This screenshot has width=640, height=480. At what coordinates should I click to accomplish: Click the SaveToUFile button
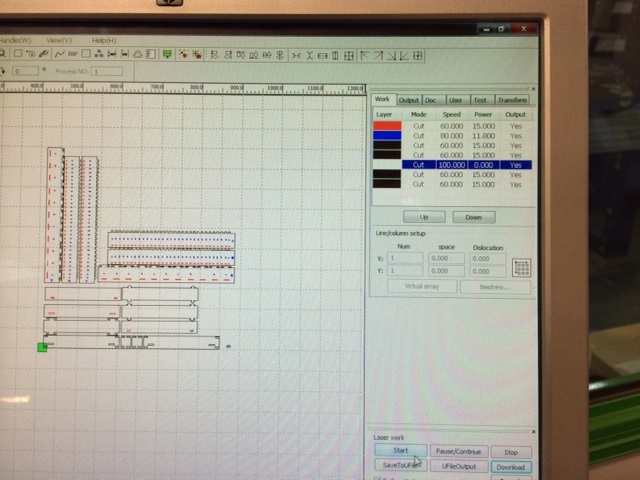tap(401, 465)
